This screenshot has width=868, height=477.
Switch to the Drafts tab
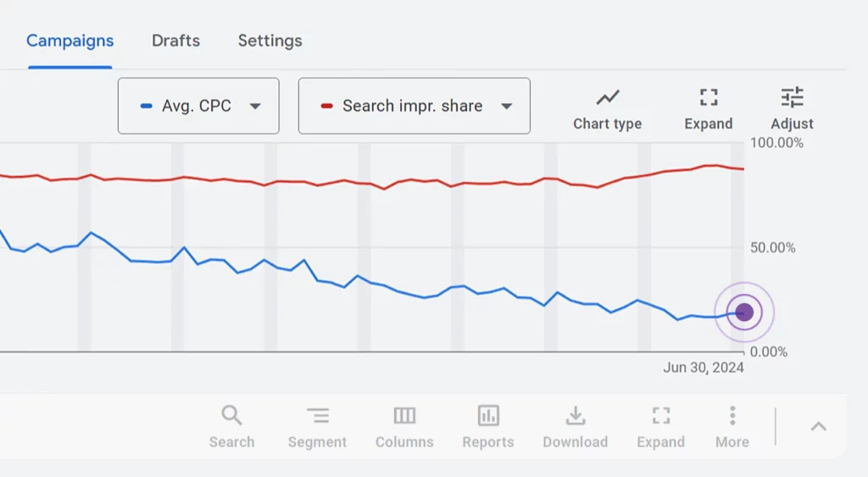click(175, 41)
